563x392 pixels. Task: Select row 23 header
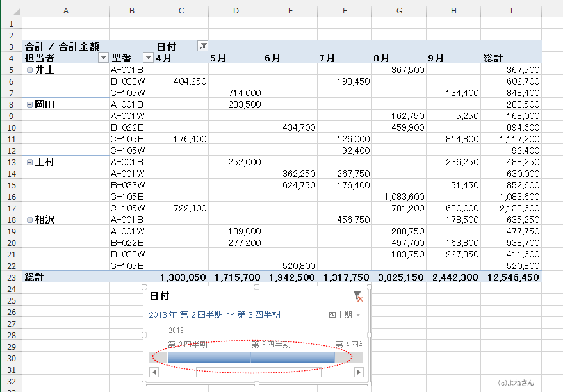pos(11,277)
